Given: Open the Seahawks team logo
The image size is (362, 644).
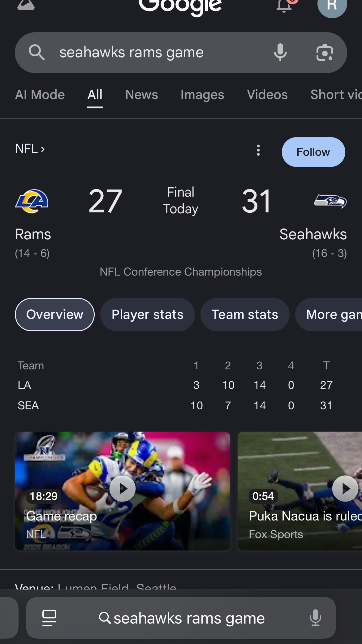Looking at the screenshot, I should pyautogui.click(x=330, y=201).
